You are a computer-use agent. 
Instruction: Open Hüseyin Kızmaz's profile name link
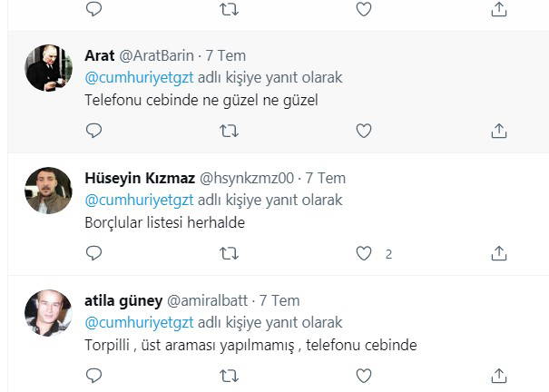tap(139, 178)
